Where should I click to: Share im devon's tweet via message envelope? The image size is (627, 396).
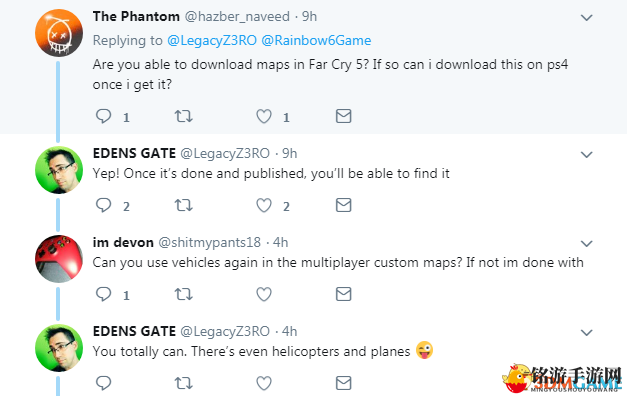pos(343,294)
